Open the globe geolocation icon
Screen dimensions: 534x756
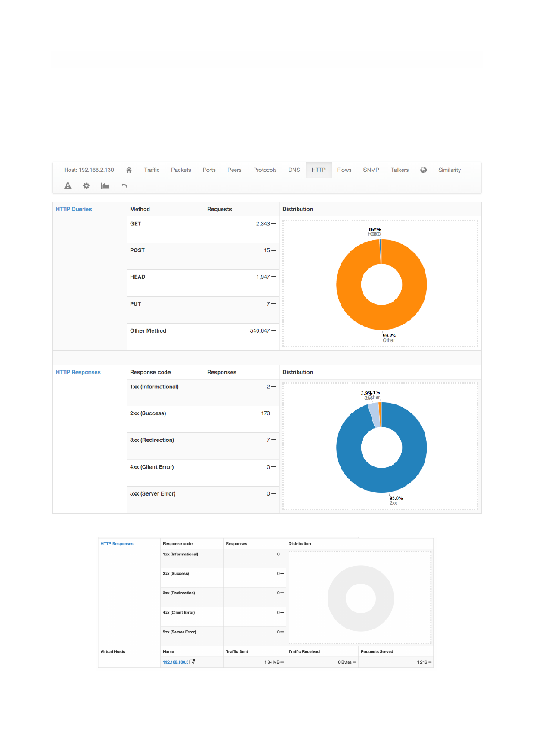click(x=424, y=170)
